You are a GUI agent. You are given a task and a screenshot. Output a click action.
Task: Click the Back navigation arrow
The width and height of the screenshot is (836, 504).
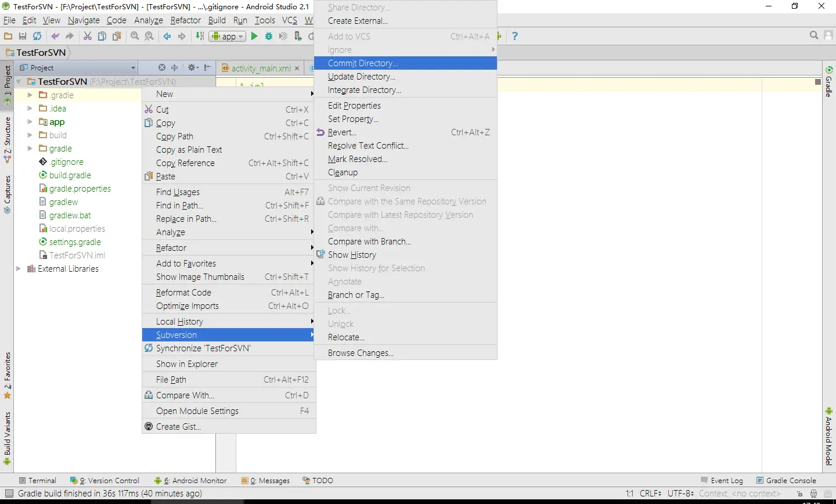(167, 36)
